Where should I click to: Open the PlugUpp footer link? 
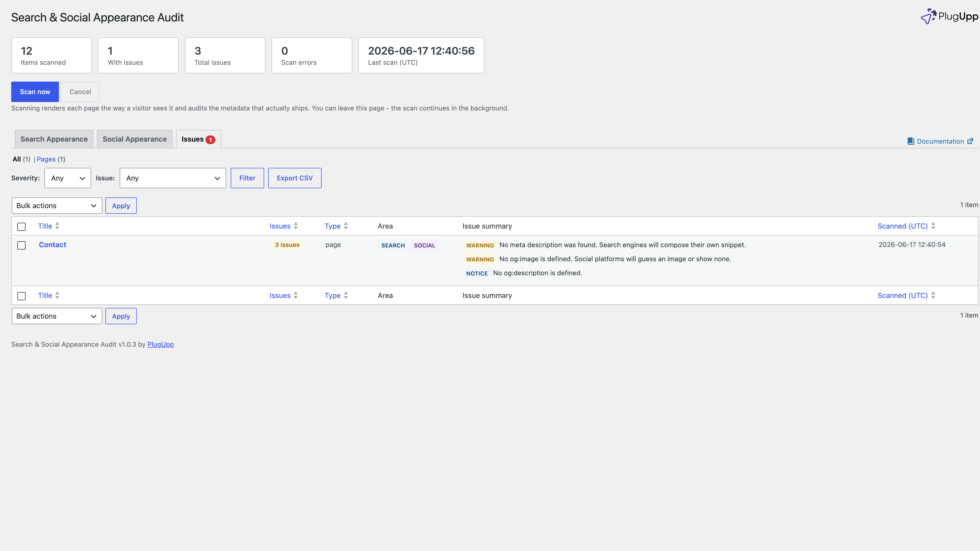tap(161, 344)
